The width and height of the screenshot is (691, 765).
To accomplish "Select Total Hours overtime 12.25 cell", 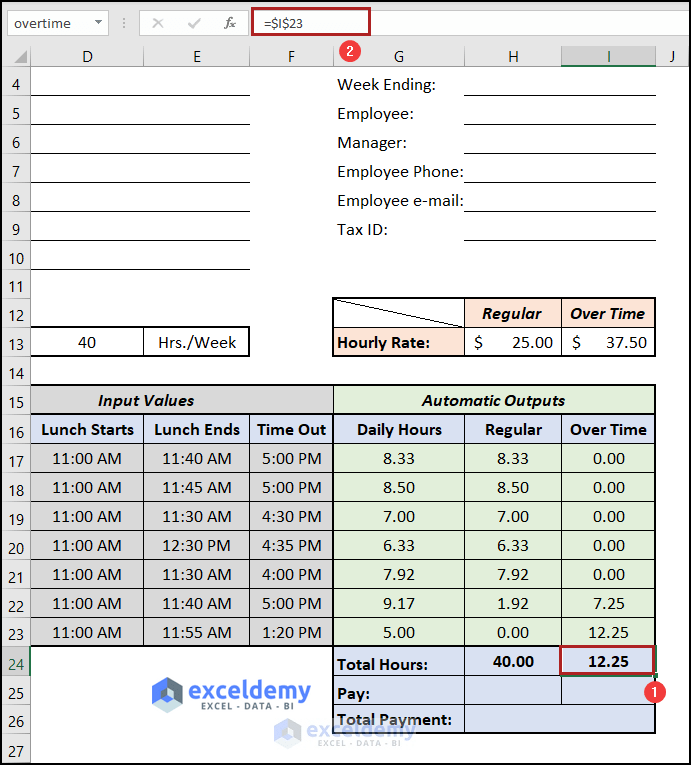I will (608, 661).
